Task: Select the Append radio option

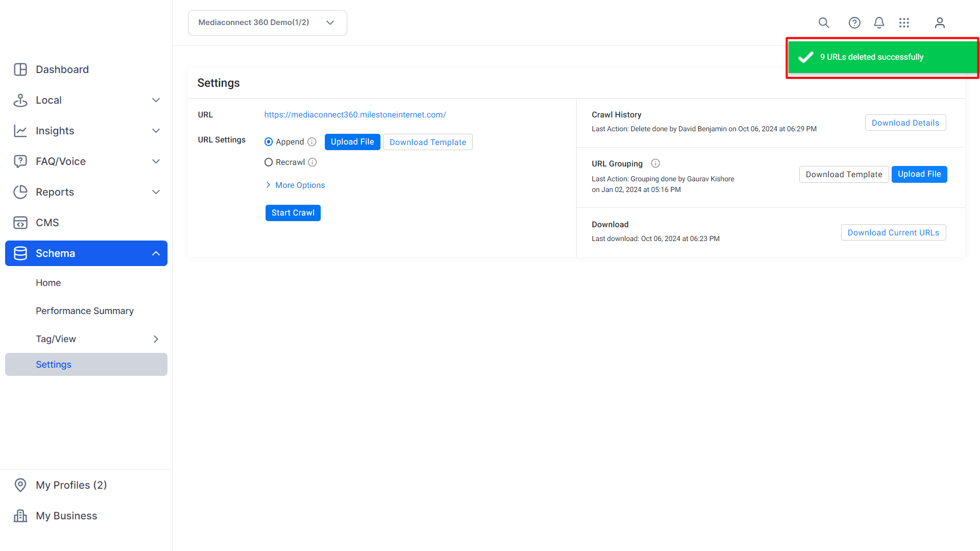Action: pos(269,142)
